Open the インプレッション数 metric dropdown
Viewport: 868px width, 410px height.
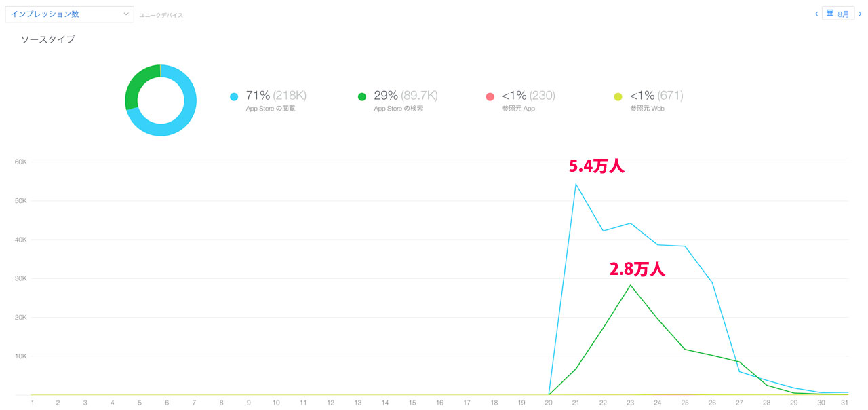[68, 14]
